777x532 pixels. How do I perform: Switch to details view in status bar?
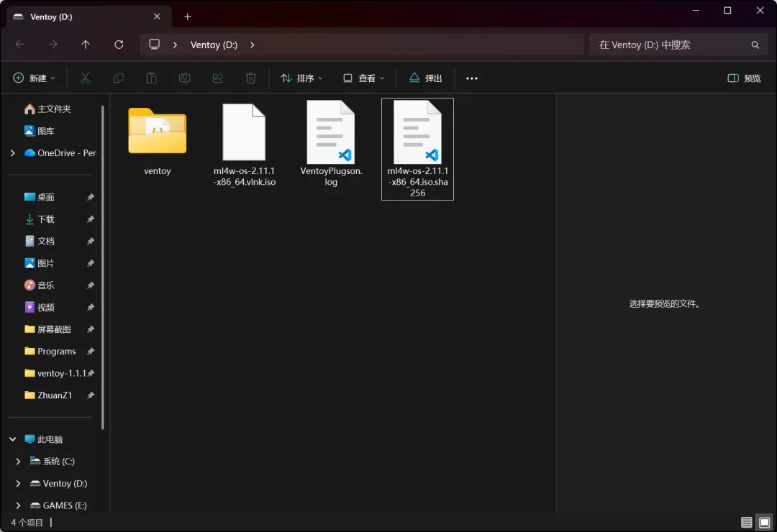pyautogui.click(x=746, y=522)
